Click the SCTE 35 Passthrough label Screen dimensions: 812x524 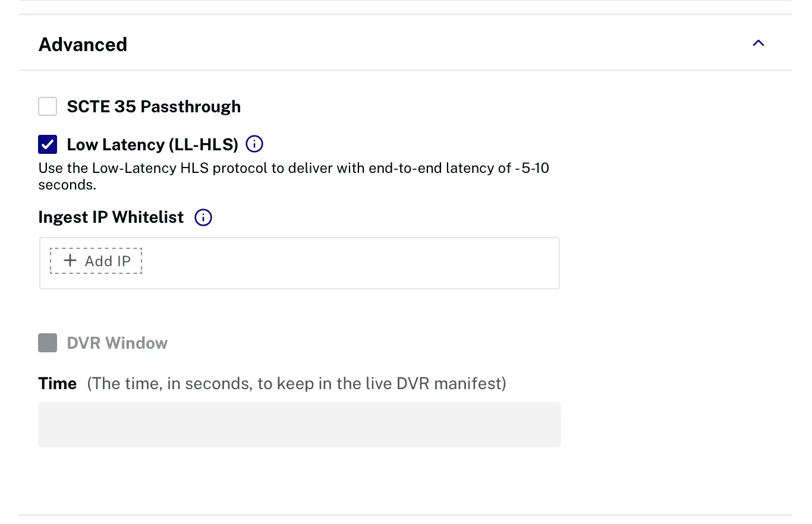pyautogui.click(x=153, y=107)
